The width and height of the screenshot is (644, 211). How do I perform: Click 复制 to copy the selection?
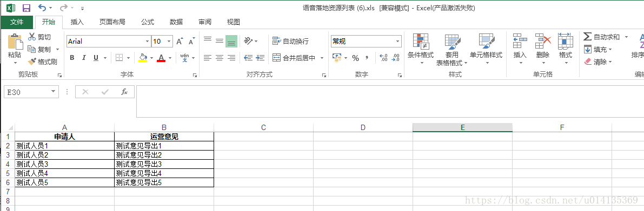click(x=39, y=49)
